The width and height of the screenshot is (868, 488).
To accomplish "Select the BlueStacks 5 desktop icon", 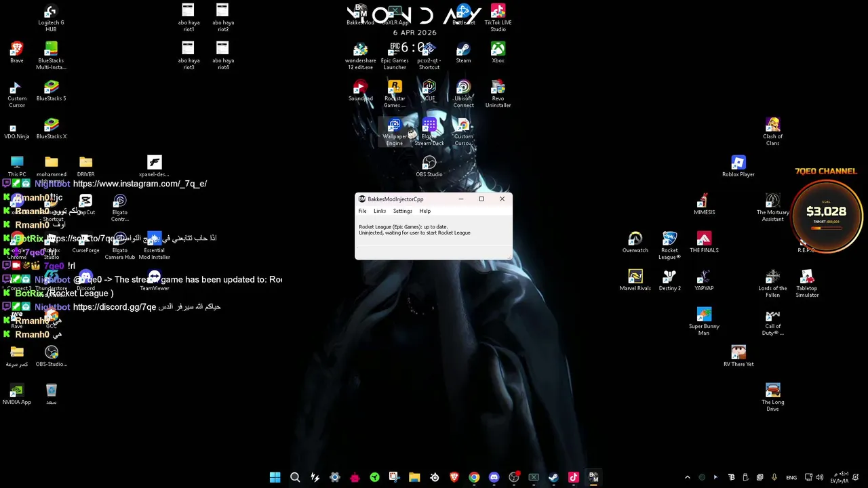I will [x=51, y=91].
